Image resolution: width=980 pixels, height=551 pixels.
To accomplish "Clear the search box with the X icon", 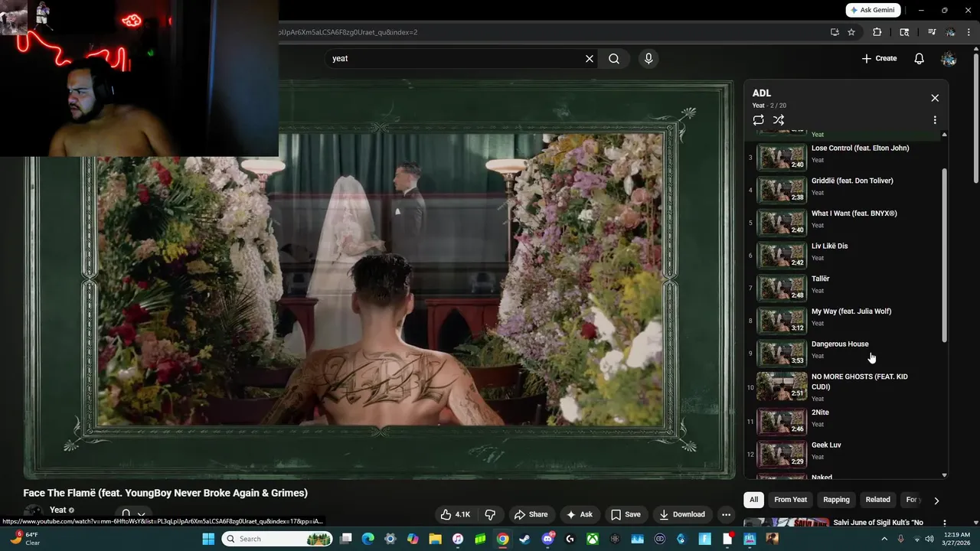I will coord(590,58).
